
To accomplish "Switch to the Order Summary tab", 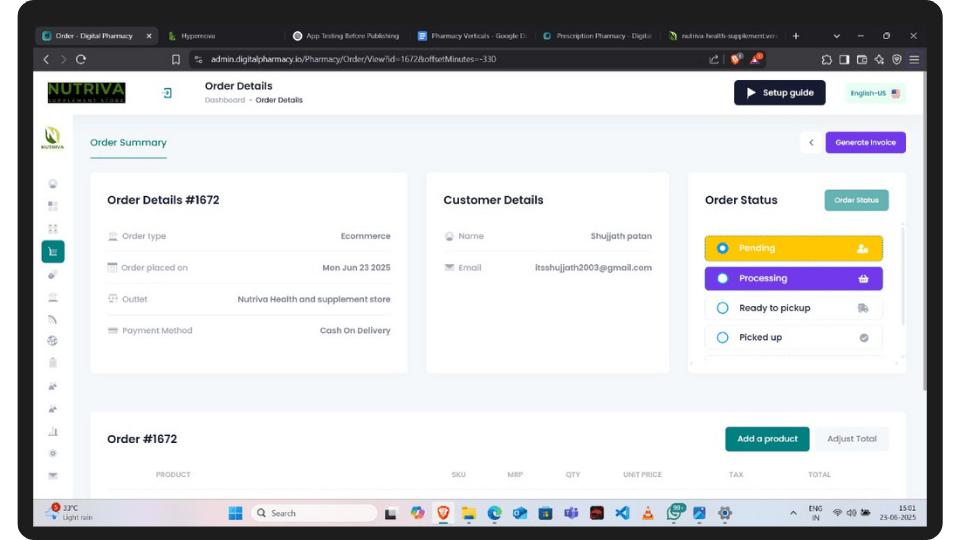I will [x=128, y=143].
